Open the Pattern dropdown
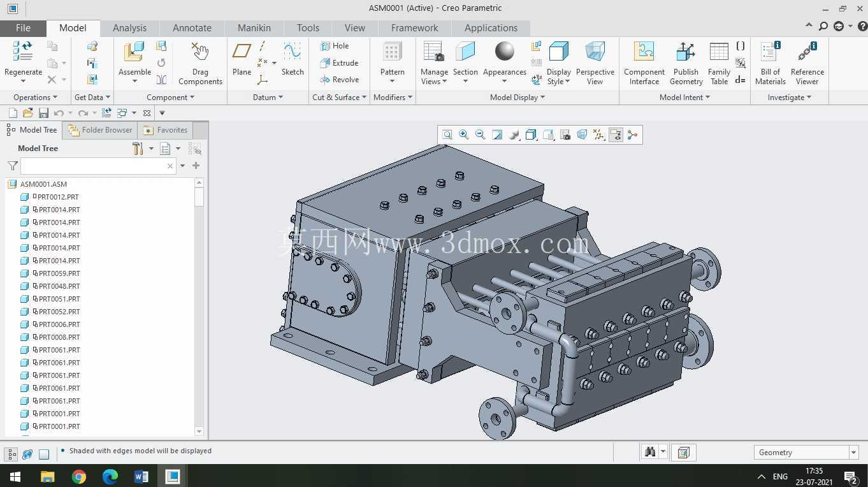 [x=392, y=81]
